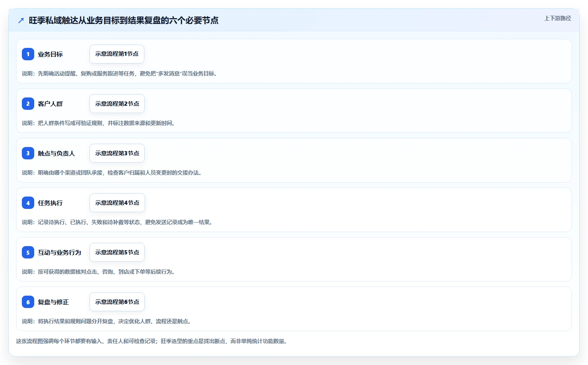Select the 业务目标 step heading

50,54
